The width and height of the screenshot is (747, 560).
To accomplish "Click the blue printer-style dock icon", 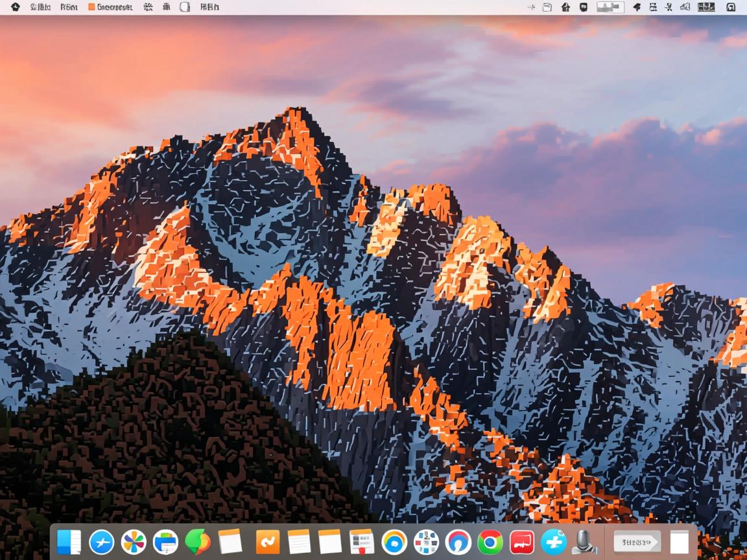I will point(165,542).
